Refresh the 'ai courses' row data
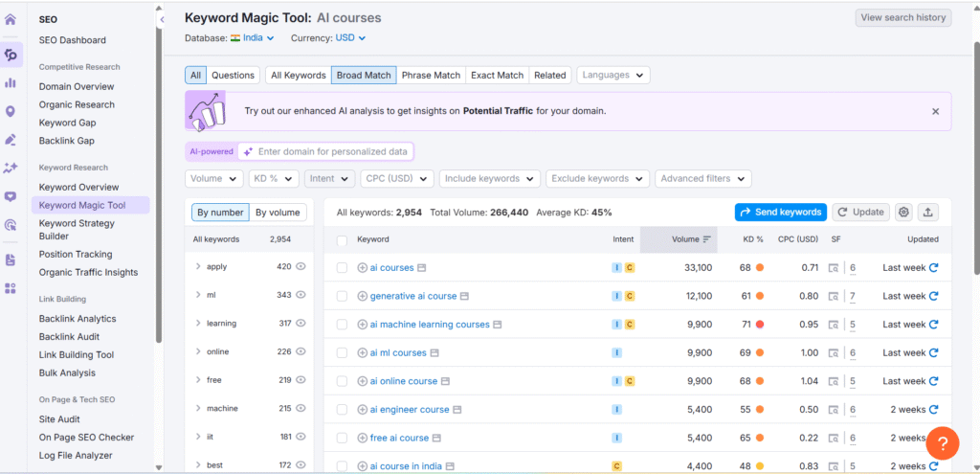Viewport: 980px width, 474px height. click(x=933, y=267)
